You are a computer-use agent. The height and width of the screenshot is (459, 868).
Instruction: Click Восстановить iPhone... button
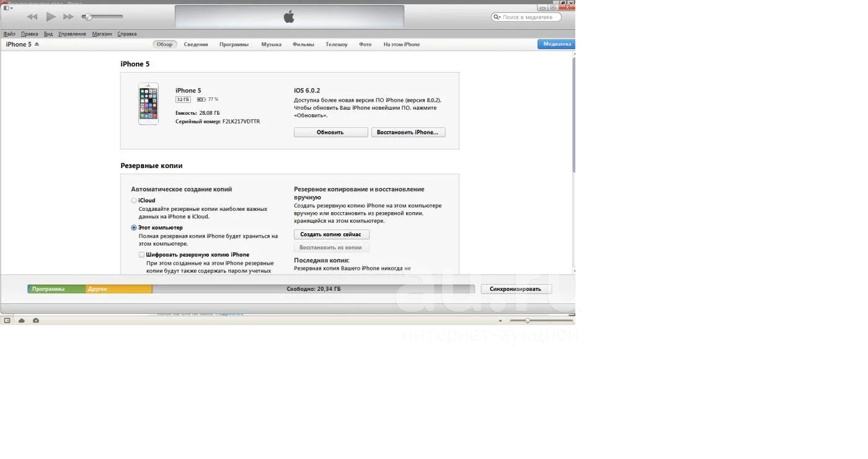point(408,132)
